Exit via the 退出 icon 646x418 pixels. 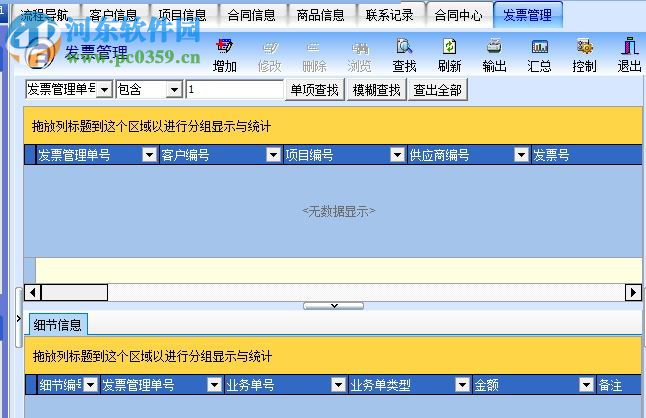click(629, 56)
